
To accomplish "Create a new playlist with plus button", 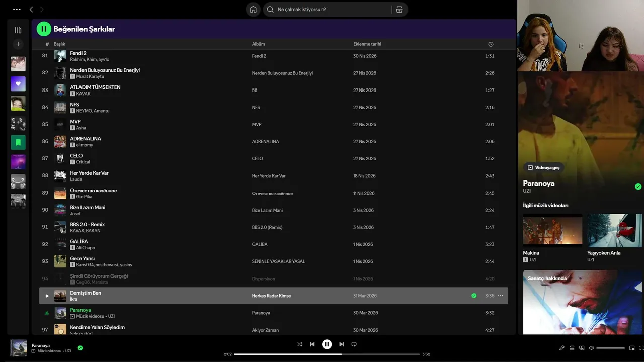I will coord(18,44).
